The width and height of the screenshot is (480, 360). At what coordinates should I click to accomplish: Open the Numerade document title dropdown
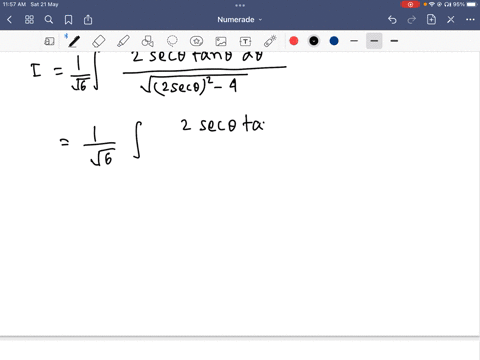coord(239,20)
